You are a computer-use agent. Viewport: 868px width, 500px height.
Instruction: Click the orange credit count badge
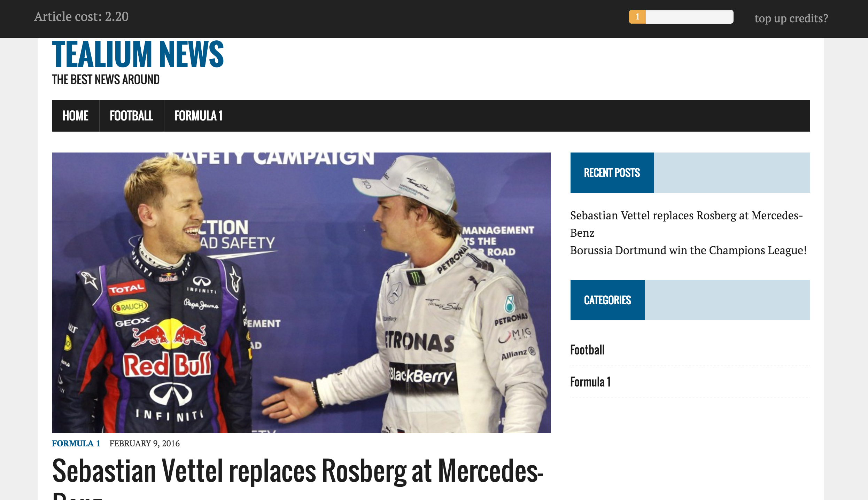click(x=637, y=17)
